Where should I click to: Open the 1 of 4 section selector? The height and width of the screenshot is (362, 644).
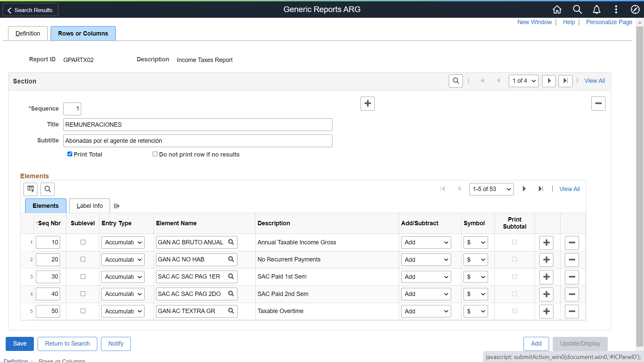pos(523,81)
